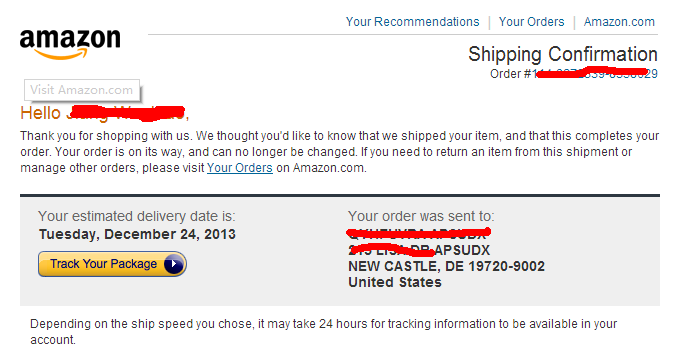The height and width of the screenshot is (360, 676).
Task: Click the Visit Amazon.com tooltip
Action: point(82,90)
